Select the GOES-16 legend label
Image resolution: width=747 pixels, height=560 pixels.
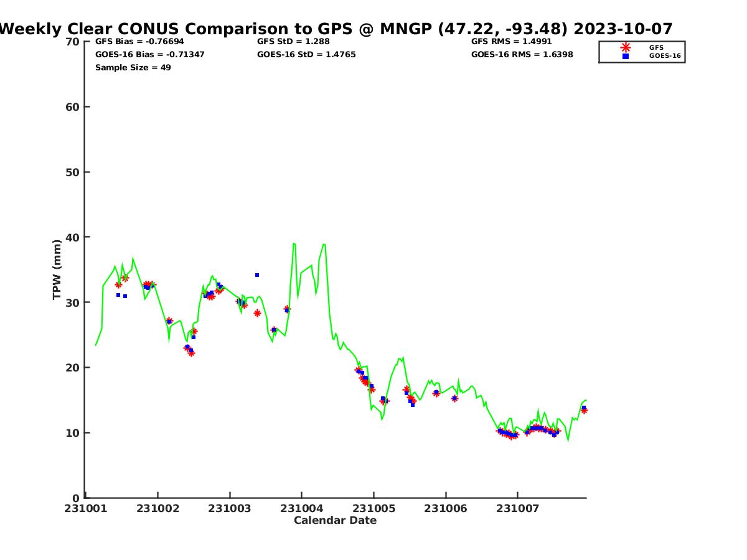click(665, 56)
